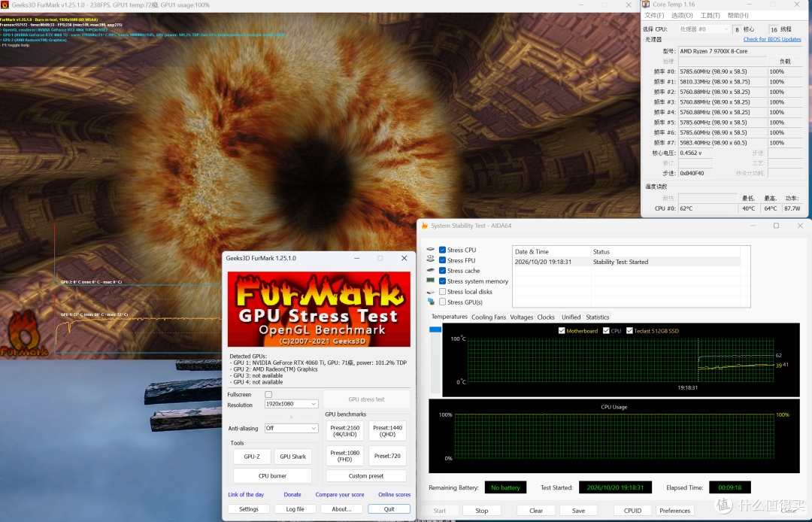Open the Resolution dropdown in FurMark
Viewport: 812px width, 522px height.
click(x=291, y=404)
